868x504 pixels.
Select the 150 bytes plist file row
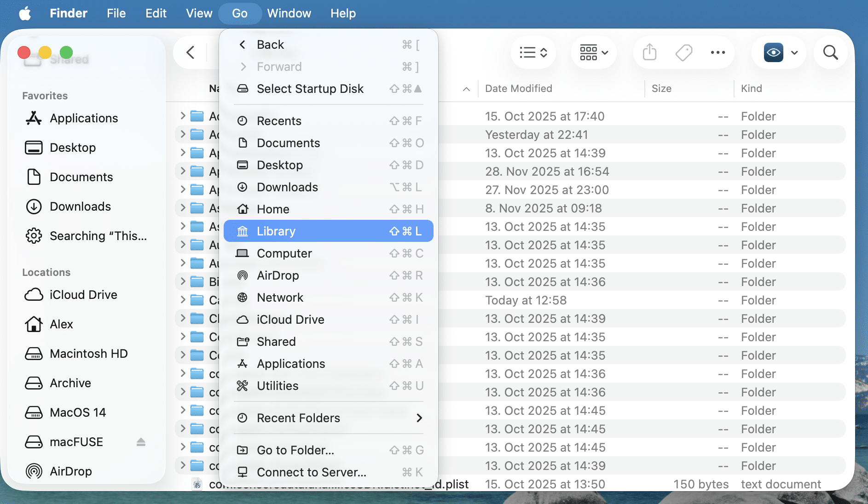coord(510,484)
